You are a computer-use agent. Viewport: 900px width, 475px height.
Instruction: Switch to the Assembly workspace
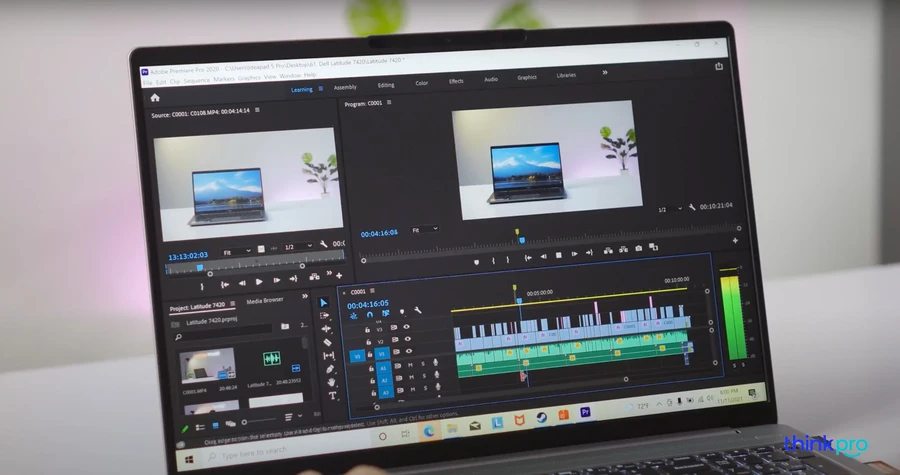pyautogui.click(x=345, y=87)
